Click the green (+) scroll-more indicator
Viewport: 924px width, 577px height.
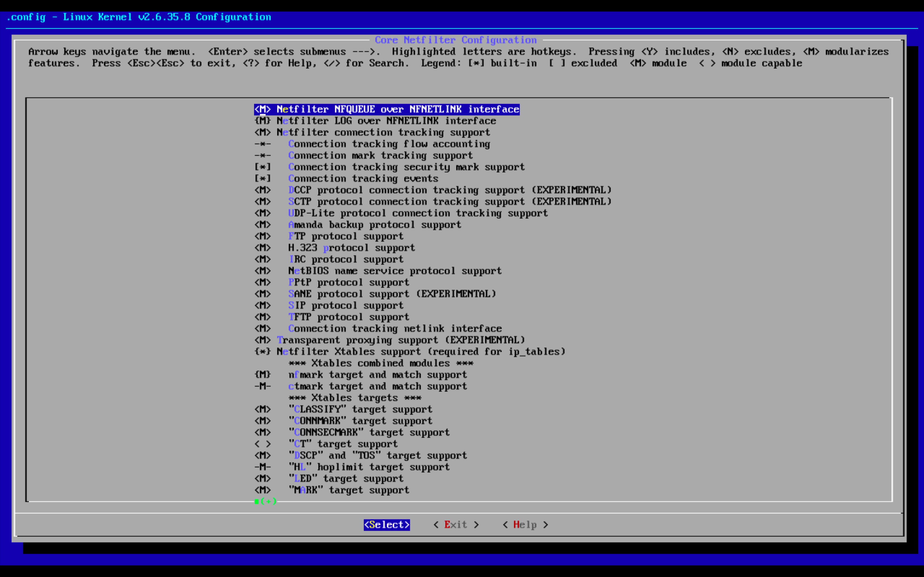pyautogui.click(x=266, y=501)
